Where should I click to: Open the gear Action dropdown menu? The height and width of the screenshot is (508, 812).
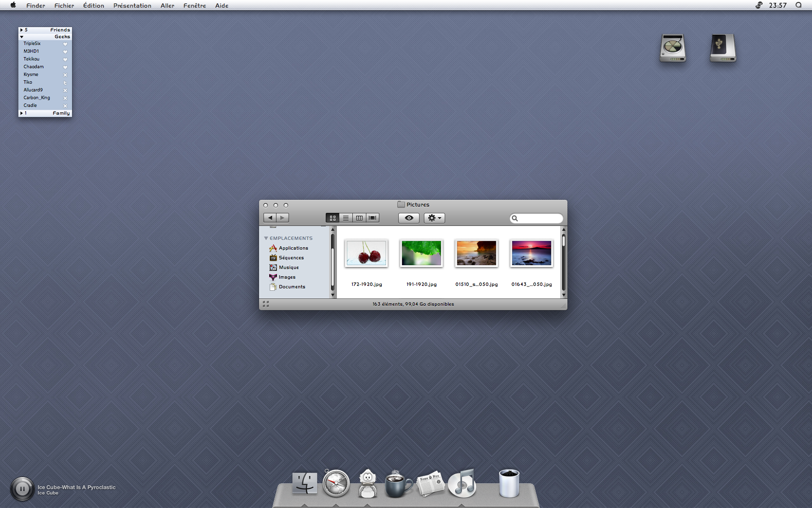point(435,218)
